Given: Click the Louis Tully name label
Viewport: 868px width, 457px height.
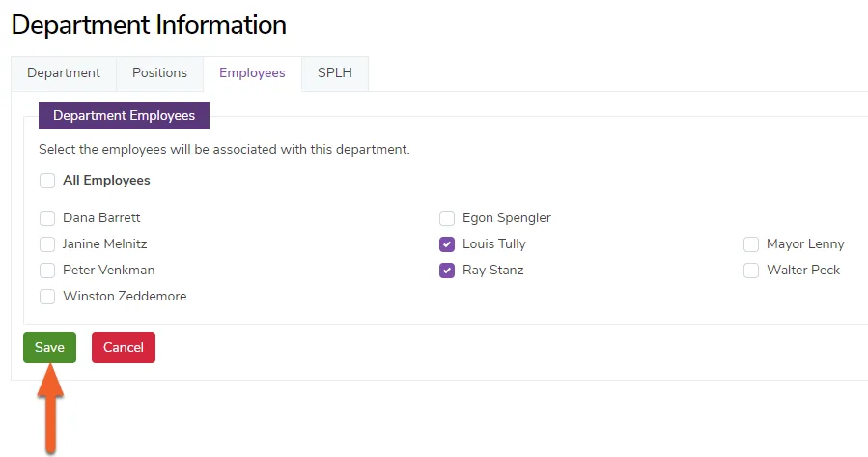Looking at the screenshot, I should pyautogui.click(x=493, y=244).
